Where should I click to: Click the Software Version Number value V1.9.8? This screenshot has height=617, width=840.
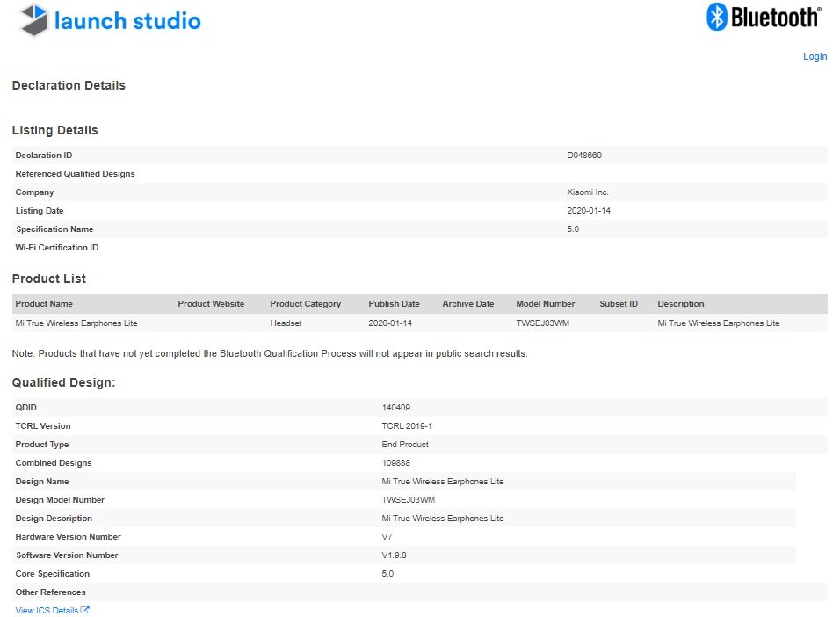pyautogui.click(x=394, y=555)
